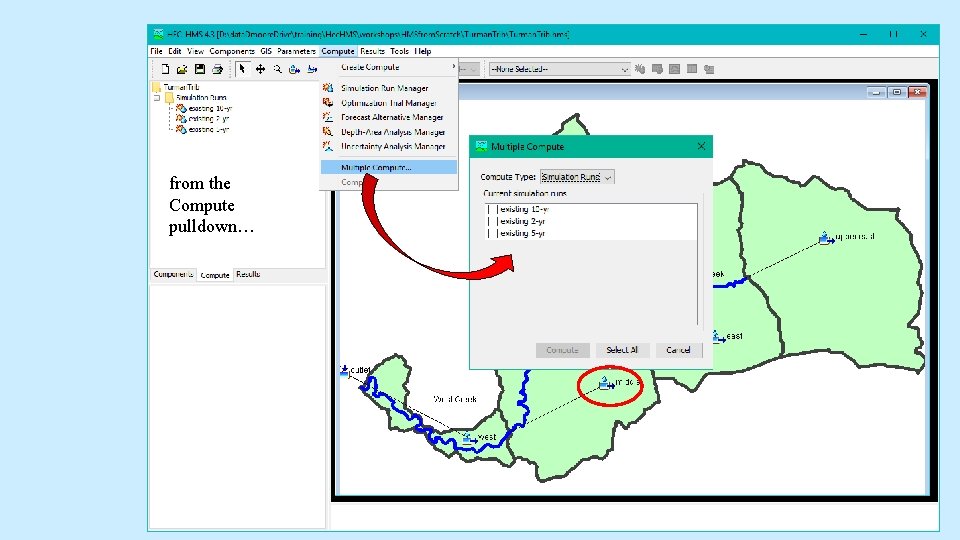960x540 pixels.
Task: Click the New Project toolbar icon
Action: pyautogui.click(x=165, y=69)
